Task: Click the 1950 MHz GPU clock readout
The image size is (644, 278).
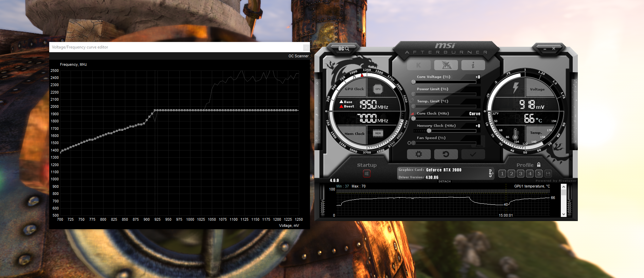Action: (374, 104)
